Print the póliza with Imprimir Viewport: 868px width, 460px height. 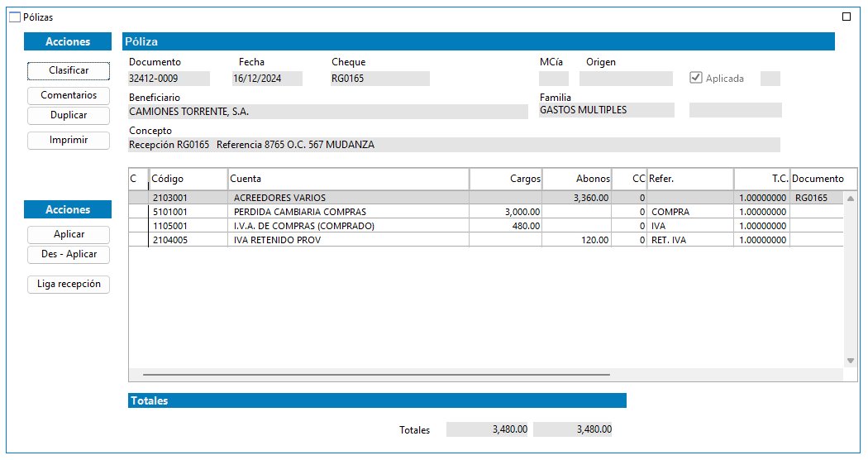pos(69,140)
